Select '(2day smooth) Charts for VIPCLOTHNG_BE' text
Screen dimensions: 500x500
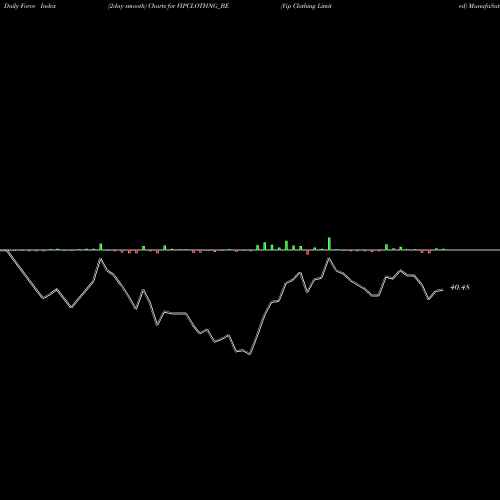168,6
